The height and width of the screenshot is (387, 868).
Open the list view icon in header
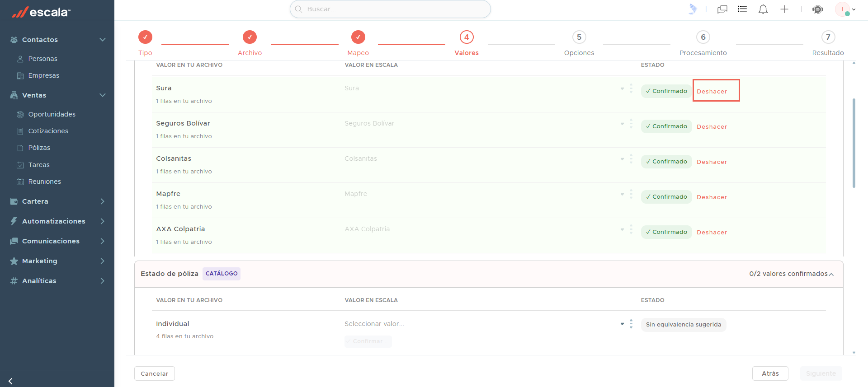tap(742, 9)
